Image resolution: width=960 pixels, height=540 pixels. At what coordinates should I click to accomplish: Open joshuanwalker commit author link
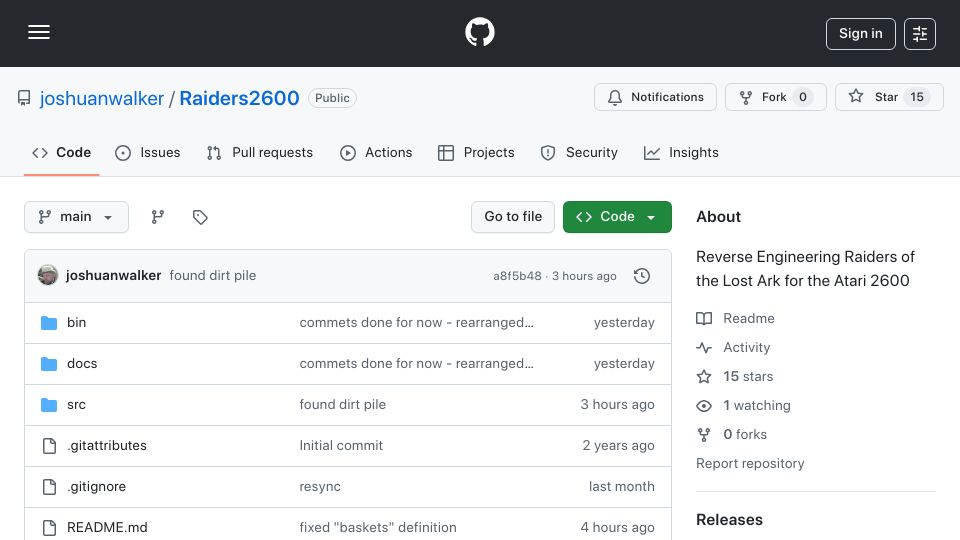tap(113, 276)
